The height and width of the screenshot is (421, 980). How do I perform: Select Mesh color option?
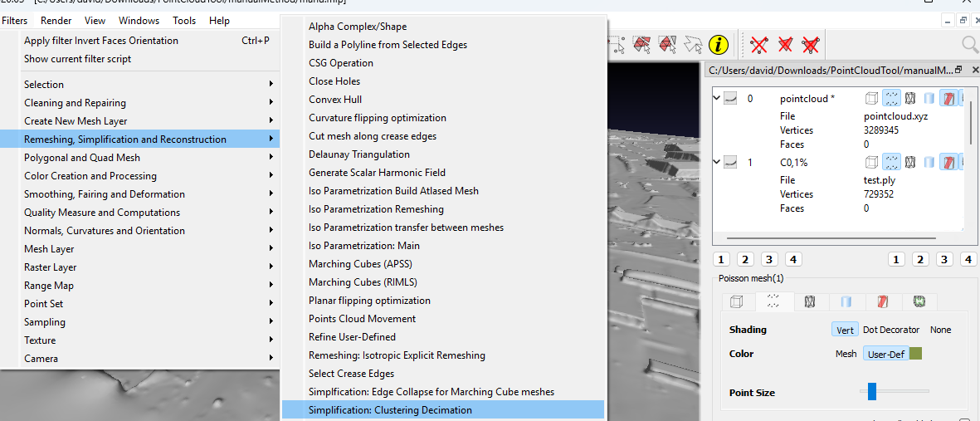coord(846,354)
